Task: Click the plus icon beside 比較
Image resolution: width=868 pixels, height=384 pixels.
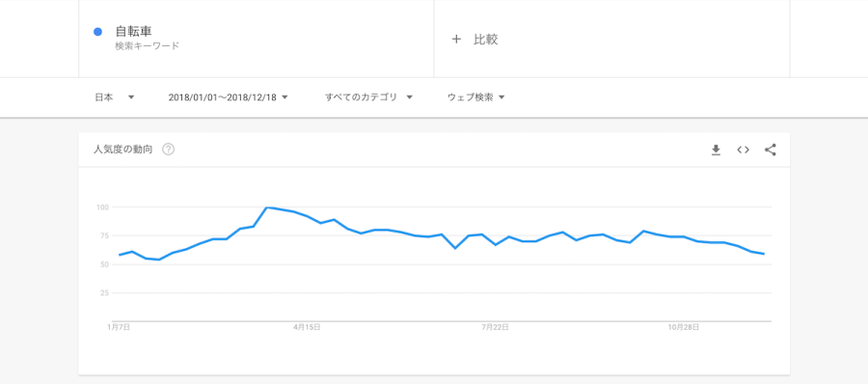Action: [x=456, y=40]
